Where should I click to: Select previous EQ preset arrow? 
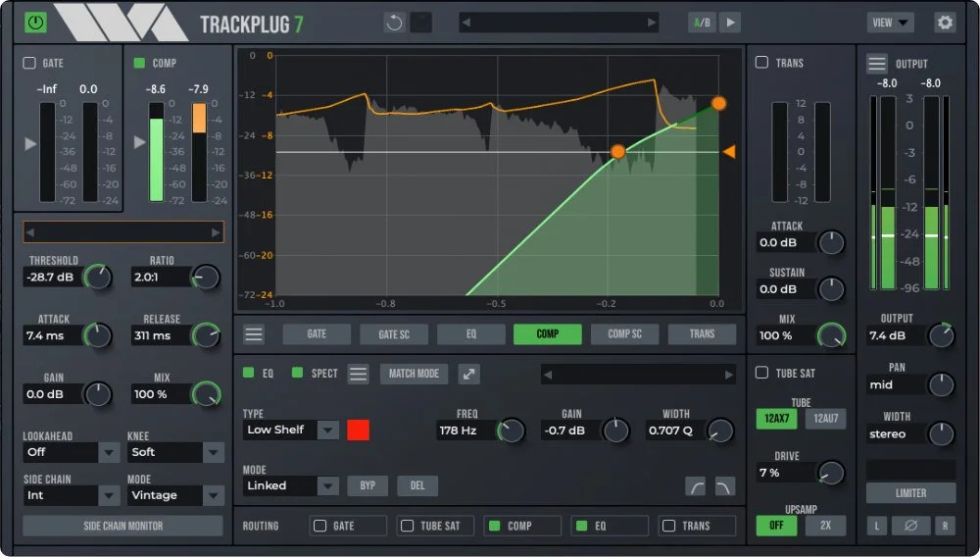tap(548, 376)
